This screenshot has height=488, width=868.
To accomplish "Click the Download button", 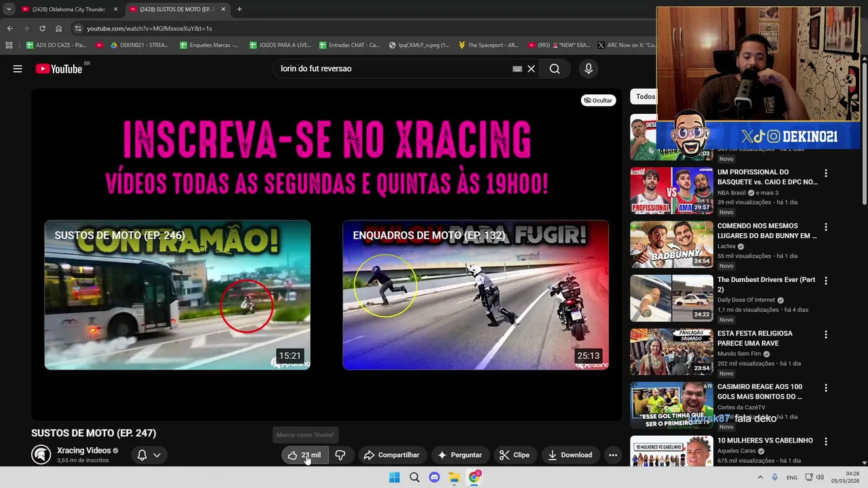I will click(x=570, y=455).
